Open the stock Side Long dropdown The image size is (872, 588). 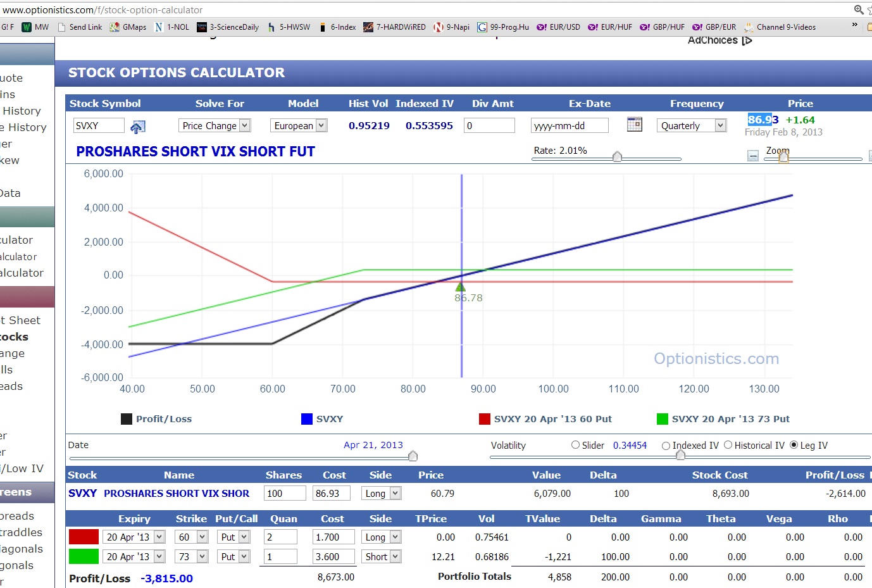(381, 493)
